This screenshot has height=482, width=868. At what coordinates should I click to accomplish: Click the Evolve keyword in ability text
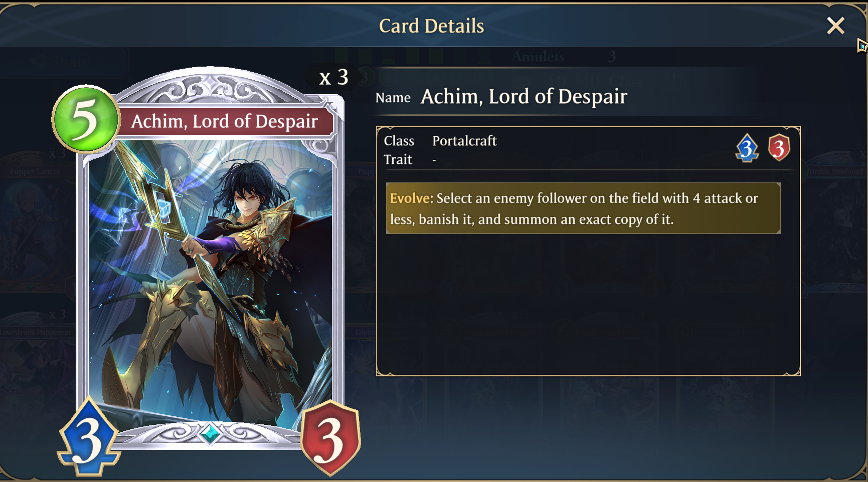[410, 198]
